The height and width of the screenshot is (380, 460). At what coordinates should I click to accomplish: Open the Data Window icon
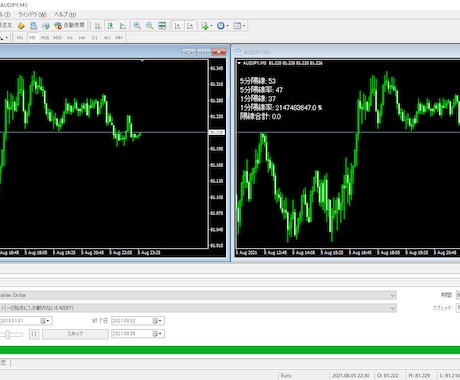(x=33, y=26)
